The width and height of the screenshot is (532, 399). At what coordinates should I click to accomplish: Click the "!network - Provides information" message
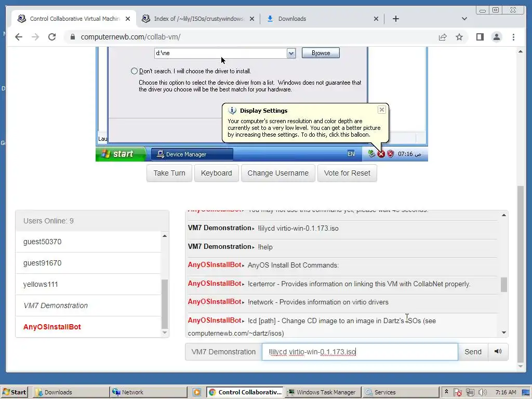pyautogui.click(x=318, y=302)
